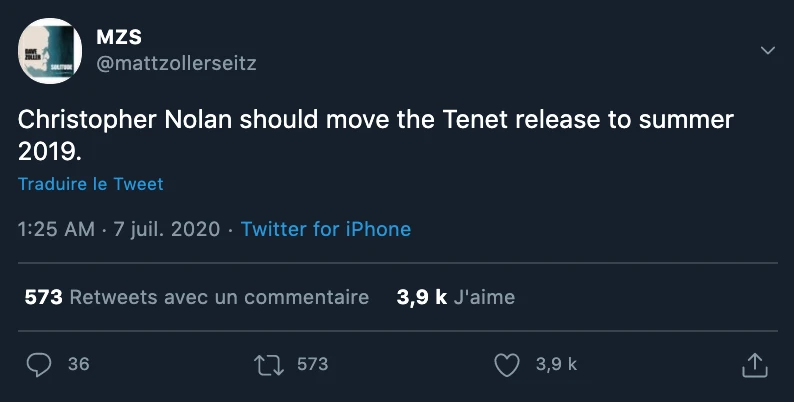
Task: Open the Twitter for iPhone source link
Action: tap(325, 229)
